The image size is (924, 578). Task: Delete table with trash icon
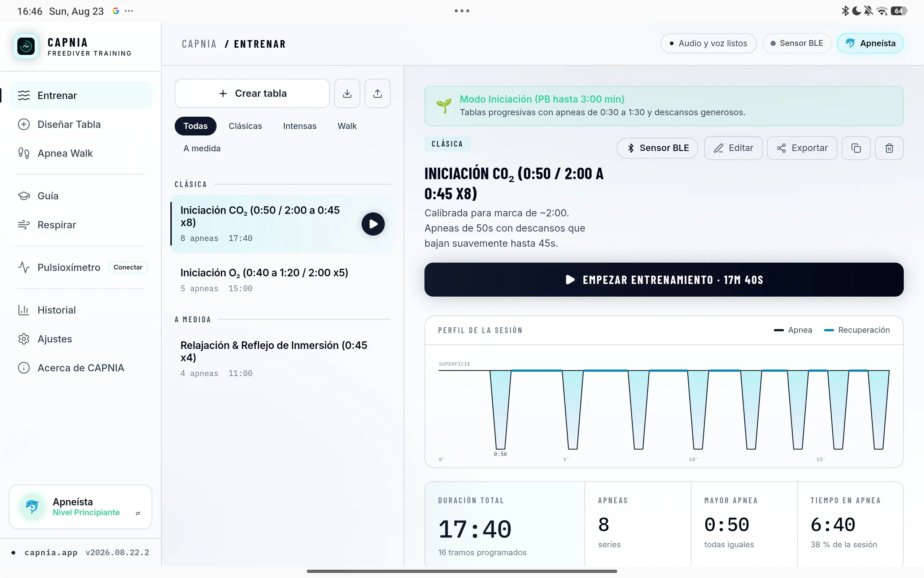pos(889,148)
